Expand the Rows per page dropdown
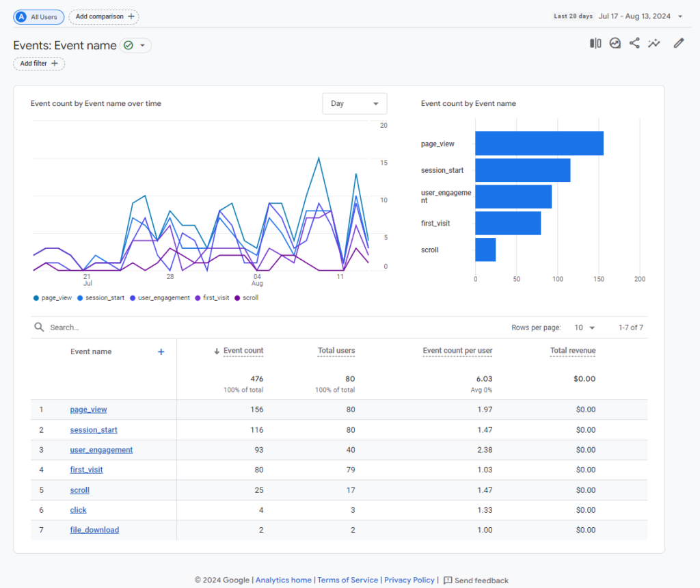Screen dimensions: 700x588 pyautogui.click(x=583, y=328)
